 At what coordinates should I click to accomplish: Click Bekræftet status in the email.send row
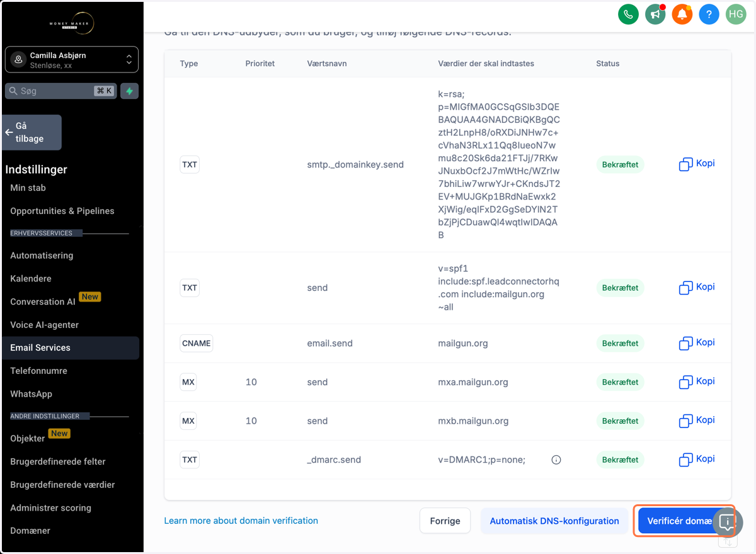620,343
